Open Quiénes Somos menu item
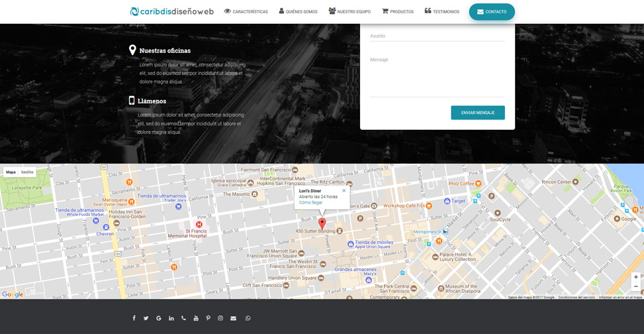644x334 pixels. [299, 11]
